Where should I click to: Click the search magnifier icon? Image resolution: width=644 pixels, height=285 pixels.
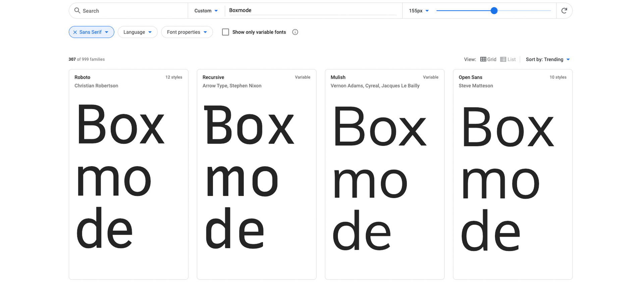point(77,11)
